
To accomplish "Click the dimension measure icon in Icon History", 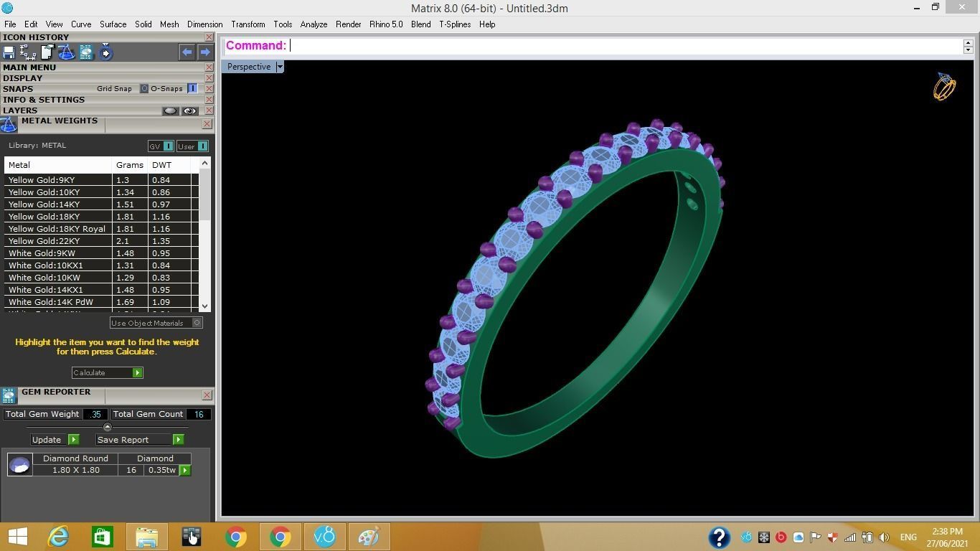I will point(28,52).
